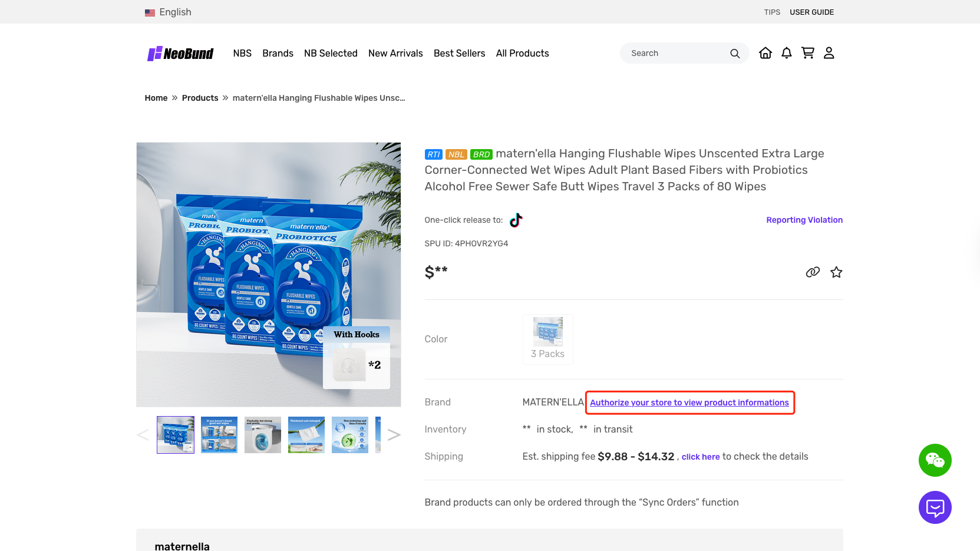
Task: Click breadcrumb current product name
Action: click(319, 98)
